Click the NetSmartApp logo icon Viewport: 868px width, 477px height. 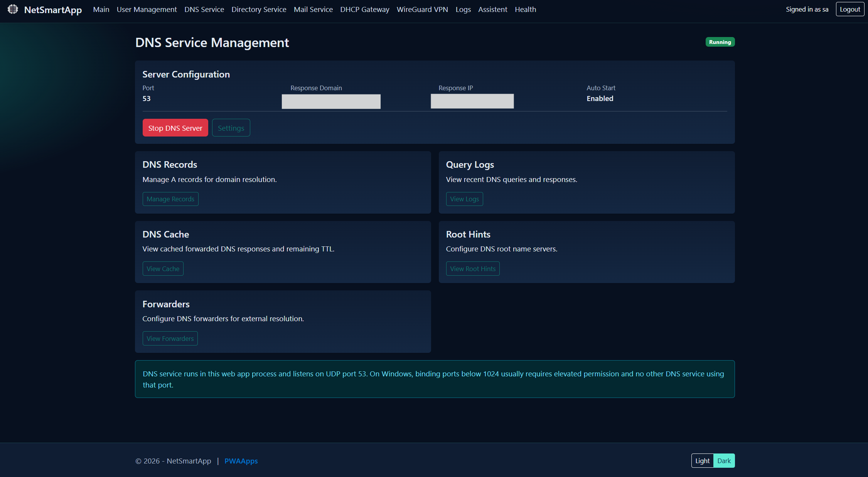pyautogui.click(x=13, y=9)
